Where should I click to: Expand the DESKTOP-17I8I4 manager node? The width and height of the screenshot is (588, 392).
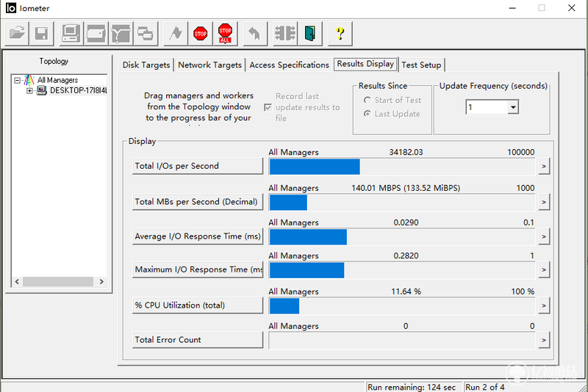tap(29, 90)
